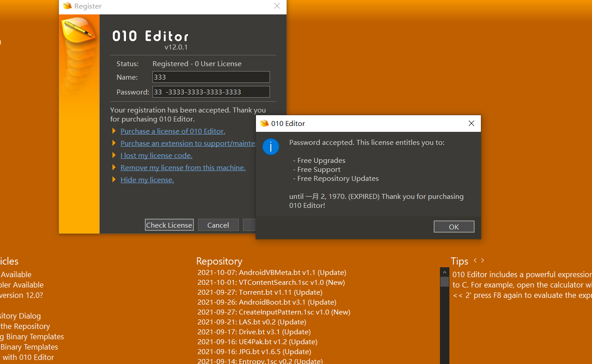The height and width of the screenshot is (364, 592).
Task: Click the v12.0.1 version label
Action: (x=176, y=47)
